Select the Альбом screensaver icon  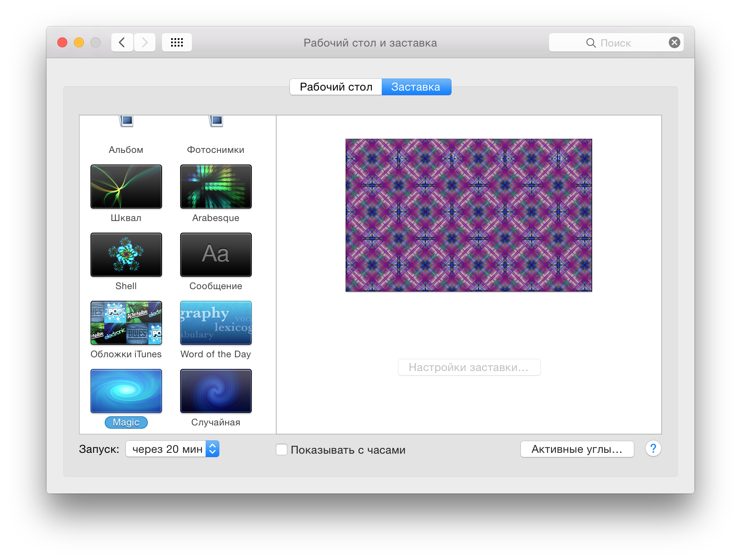pos(126,121)
